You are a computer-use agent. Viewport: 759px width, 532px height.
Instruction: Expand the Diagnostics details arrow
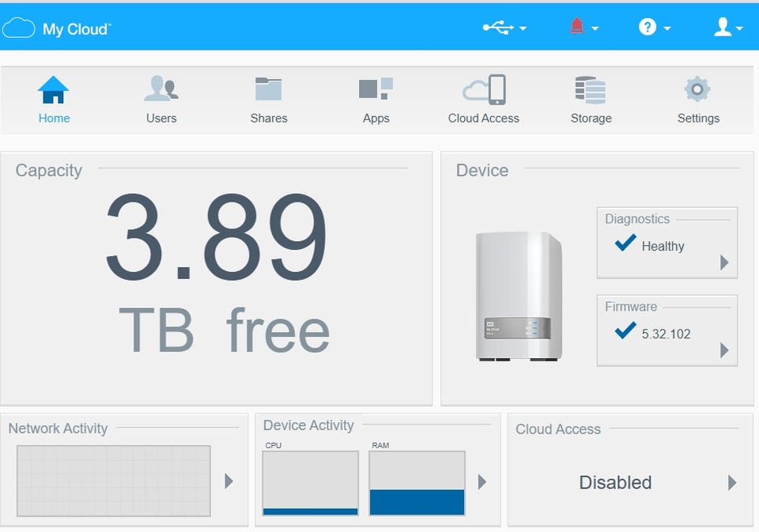point(724,262)
